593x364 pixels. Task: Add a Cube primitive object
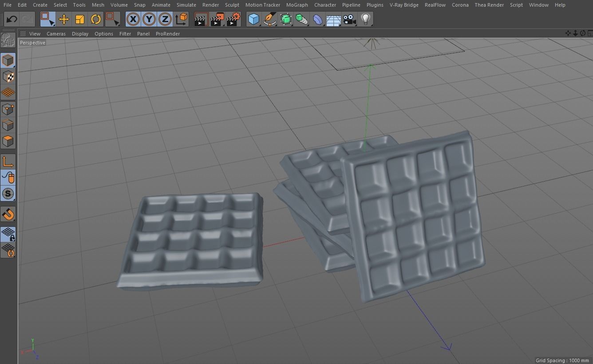[253, 19]
